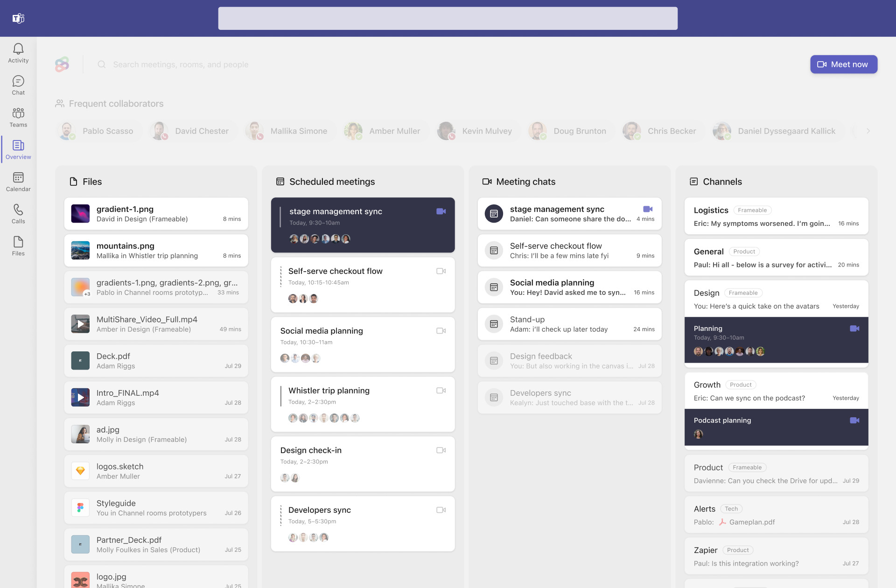Viewport: 896px width, 588px height.
Task: Open the Activity bell icon
Action: click(x=18, y=53)
